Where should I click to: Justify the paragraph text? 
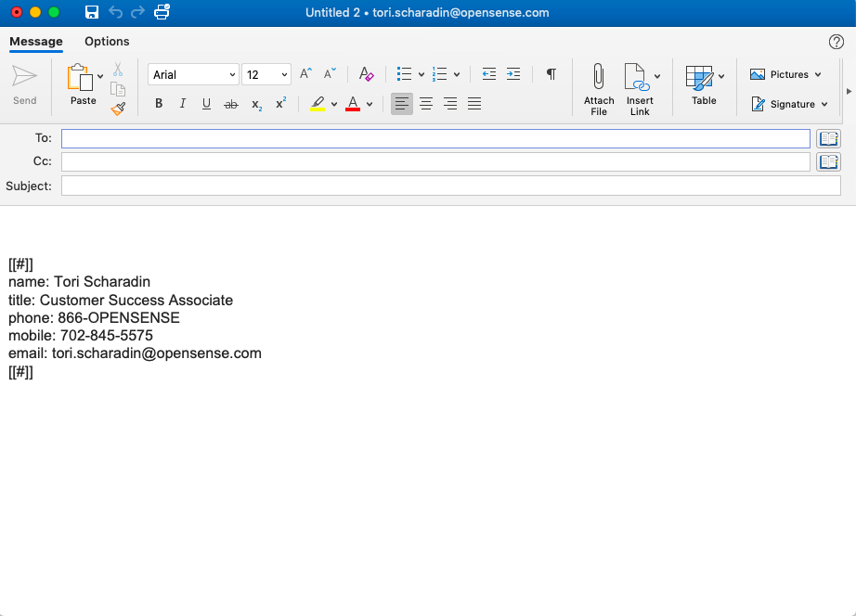(x=474, y=104)
